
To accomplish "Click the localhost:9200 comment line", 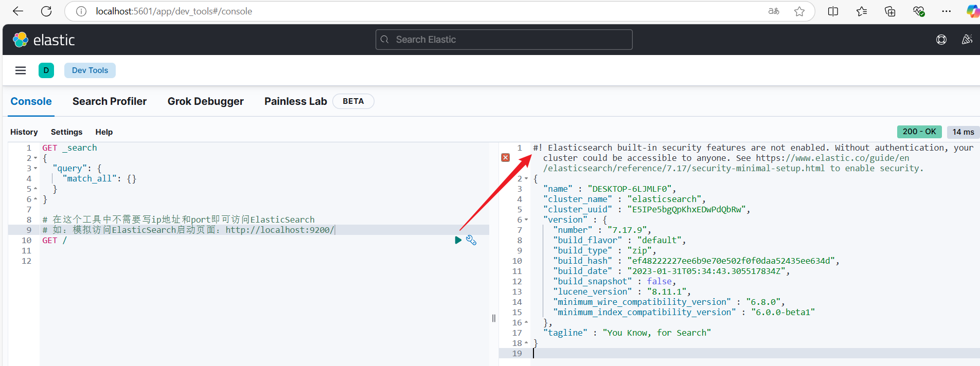I will (x=188, y=230).
